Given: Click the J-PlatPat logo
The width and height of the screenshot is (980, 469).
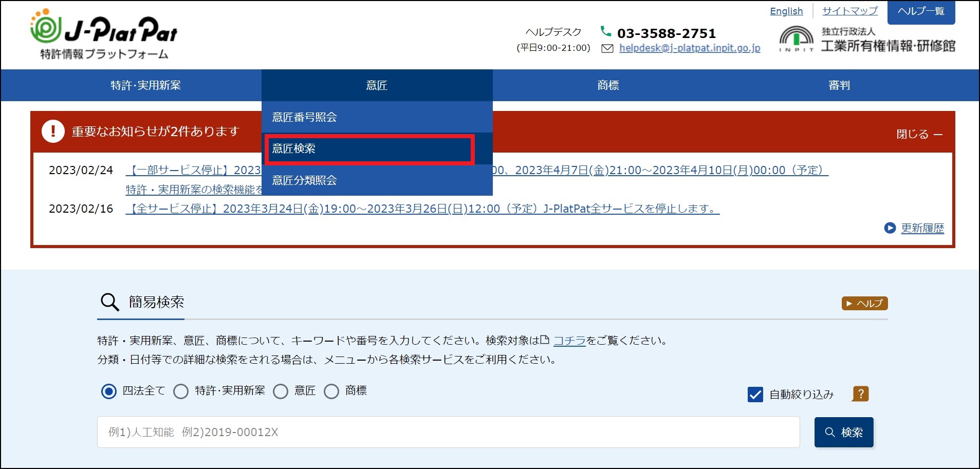Looking at the screenshot, I should [103, 34].
